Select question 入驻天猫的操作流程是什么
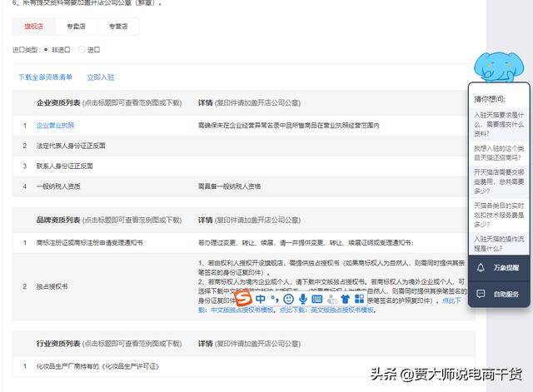Image resolution: width=533 pixels, height=392 pixels. click(499, 244)
